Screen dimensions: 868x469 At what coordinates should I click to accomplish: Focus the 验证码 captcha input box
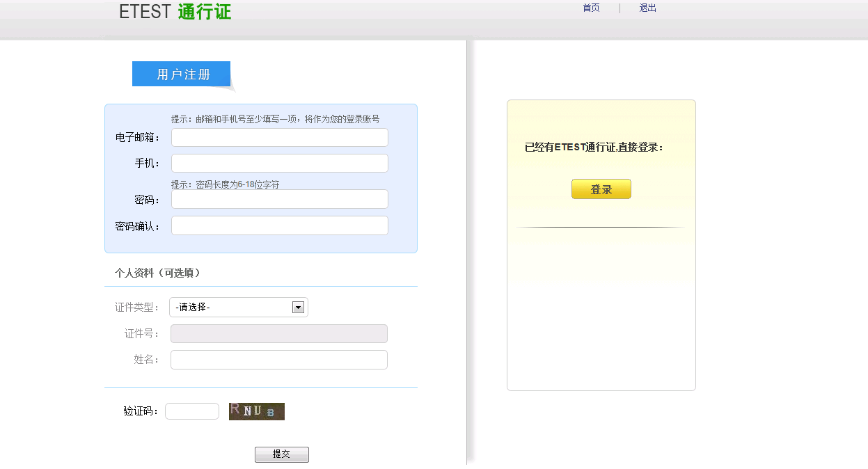pyautogui.click(x=191, y=411)
